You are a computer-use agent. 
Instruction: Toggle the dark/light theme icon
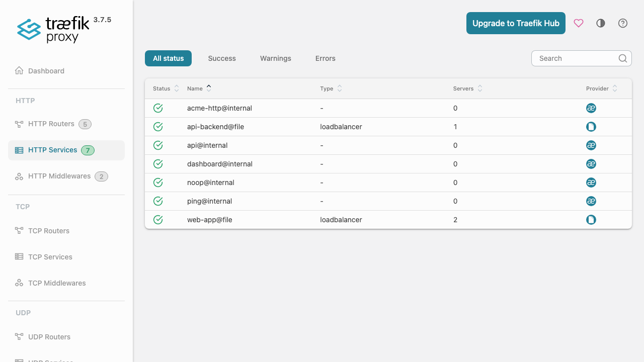point(601,23)
